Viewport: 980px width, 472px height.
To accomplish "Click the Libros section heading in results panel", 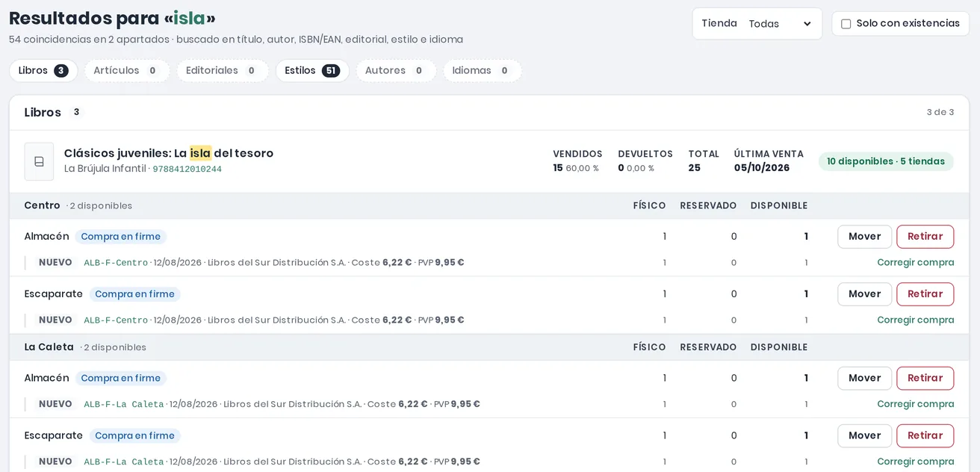I will coord(43,112).
